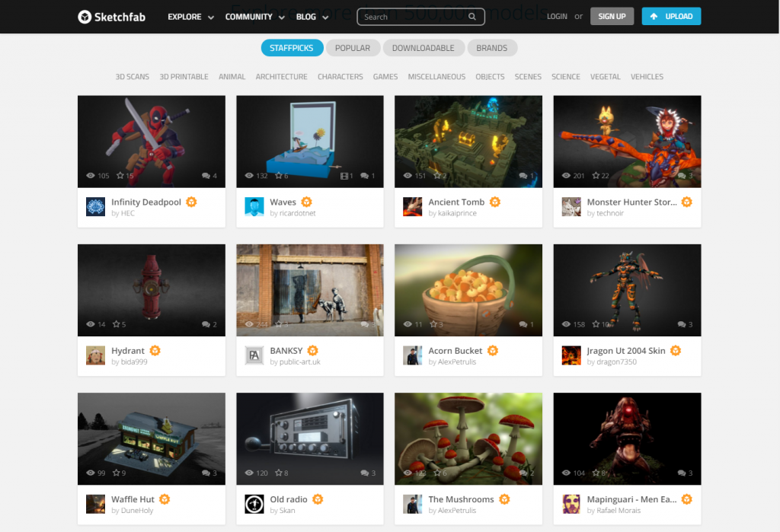Click the staff pick badge beside Waves

(x=306, y=202)
